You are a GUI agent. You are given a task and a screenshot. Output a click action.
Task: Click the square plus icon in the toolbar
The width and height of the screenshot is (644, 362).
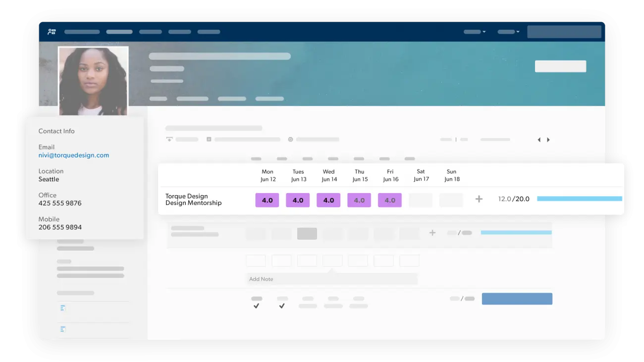point(209,140)
